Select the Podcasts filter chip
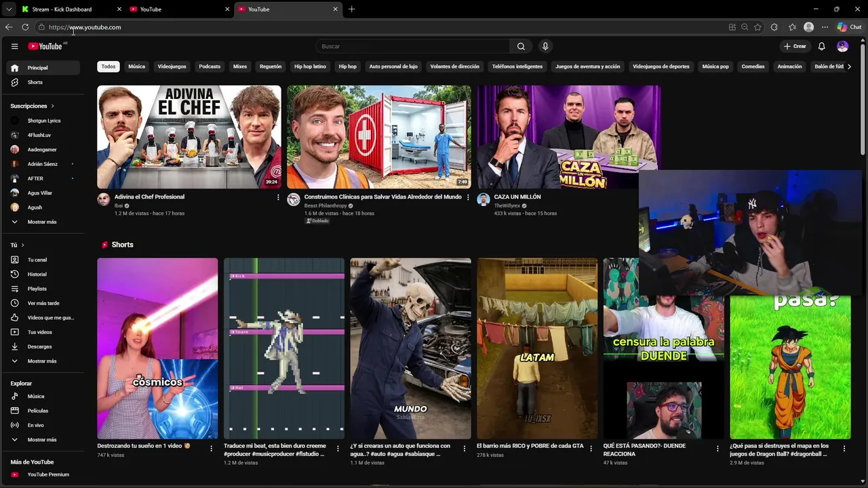Viewport: 868px width, 488px height. point(210,66)
